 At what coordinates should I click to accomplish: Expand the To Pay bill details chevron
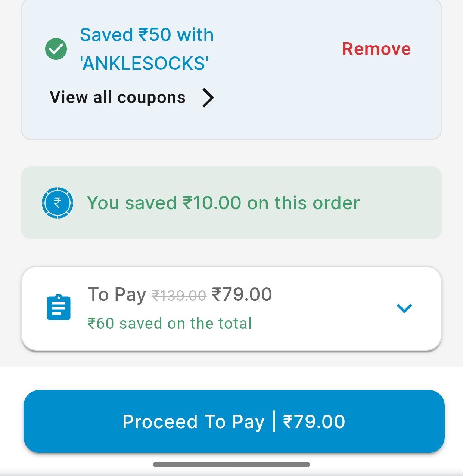[404, 308]
